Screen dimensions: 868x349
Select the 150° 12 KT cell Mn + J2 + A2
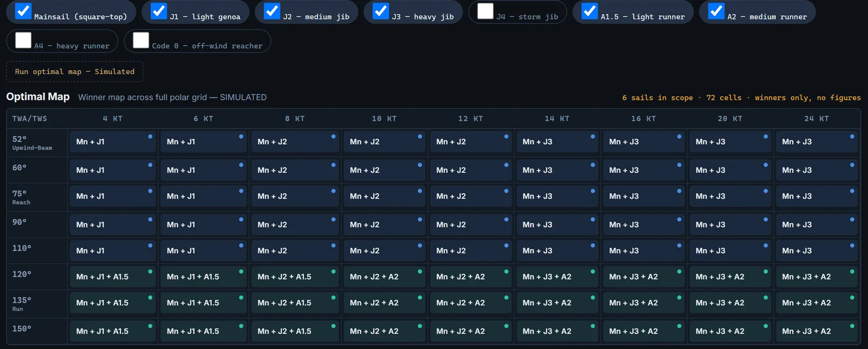pyautogui.click(x=471, y=331)
